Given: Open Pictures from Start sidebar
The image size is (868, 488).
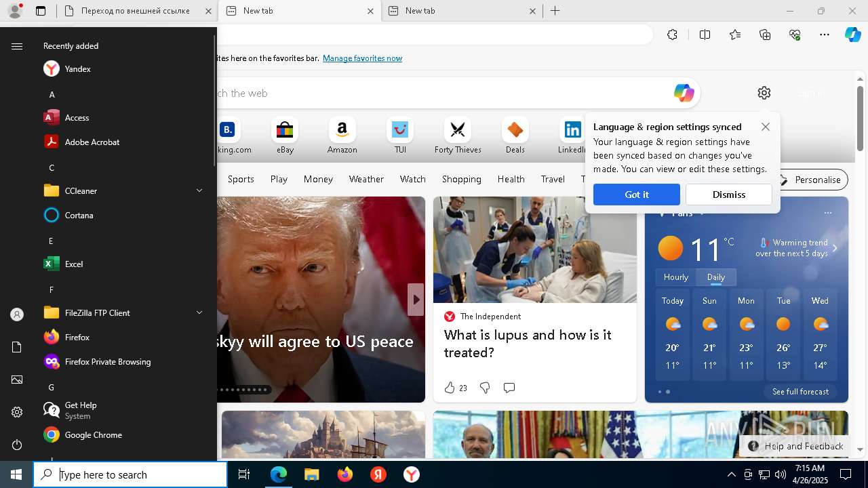Looking at the screenshot, I should pos(17,380).
